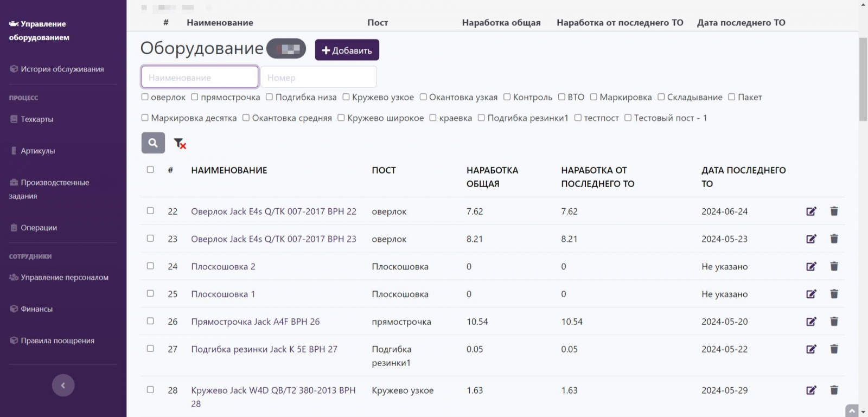Go to Техкарты menu item
The height and width of the screenshot is (417, 868).
click(37, 119)
